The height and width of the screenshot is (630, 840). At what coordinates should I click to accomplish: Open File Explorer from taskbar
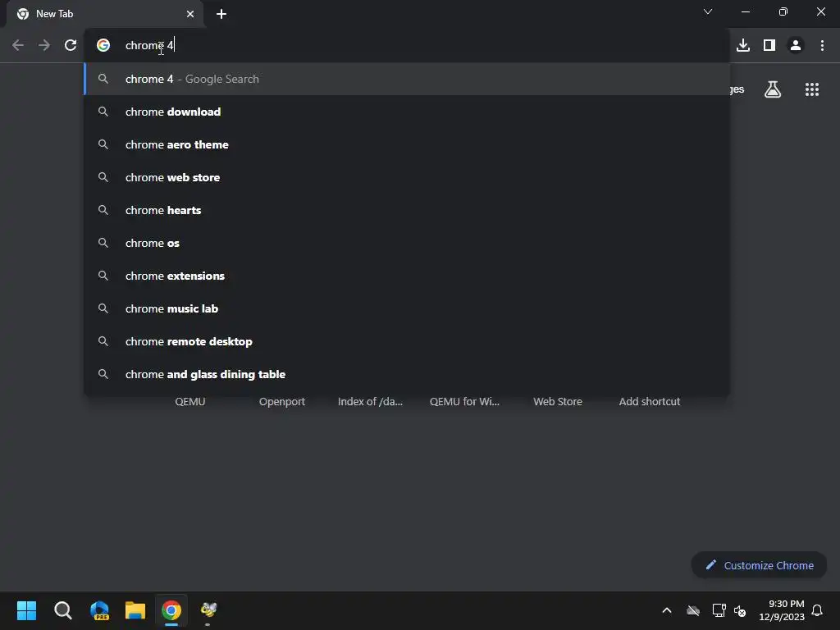135,610
